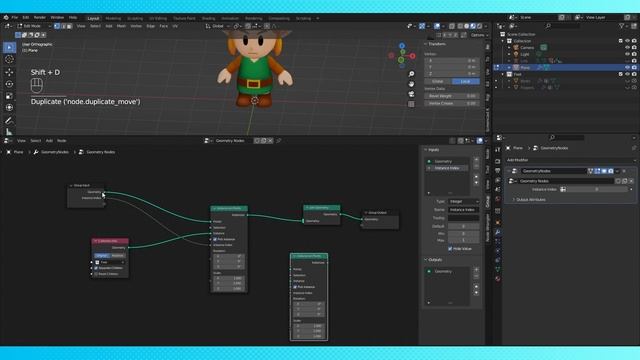Toggle Pick Instance checkbox on connected instance node
640x360 pixels.
pos(215,239)
